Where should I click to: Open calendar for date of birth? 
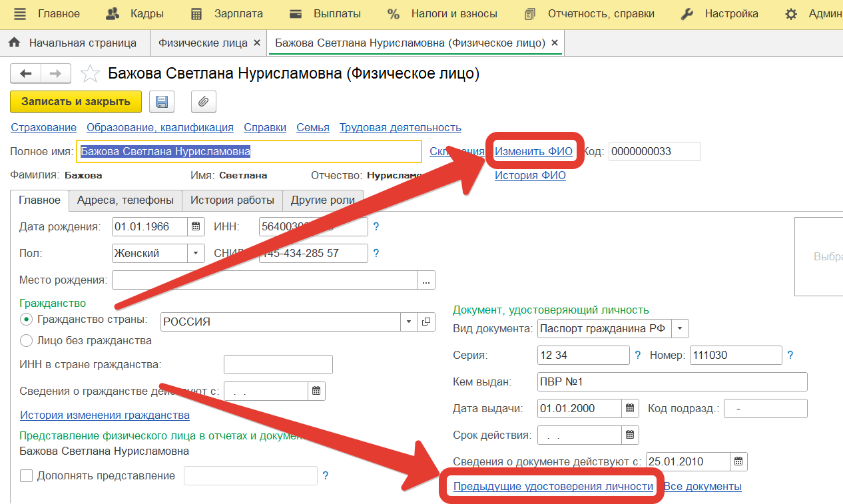(196, 227)
